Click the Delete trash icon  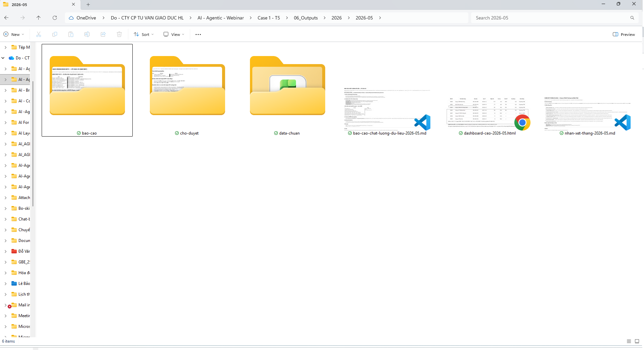point(119,34)
